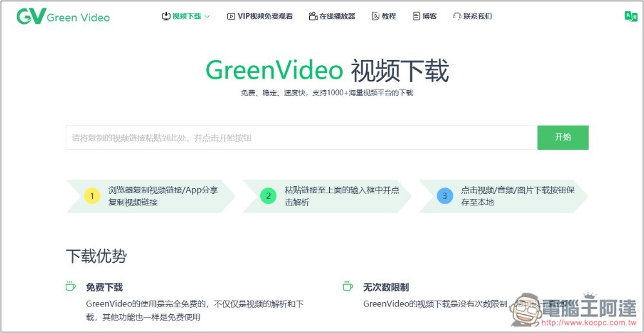Click the blog icon in navbar
The image size is (644, 333).
tap(416, 16)
